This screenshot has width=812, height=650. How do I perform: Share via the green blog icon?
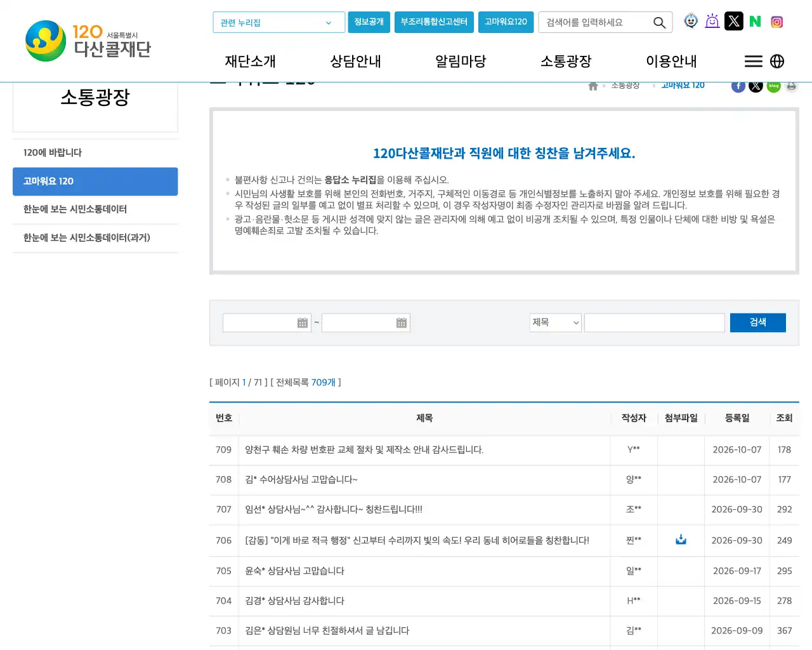pyautogui.click(x=773, y=86)
